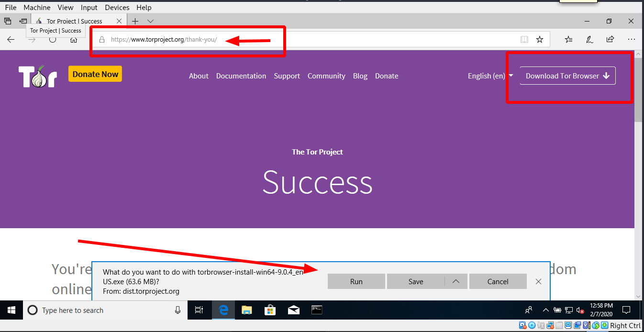Open the Help menu
Screen dimensions: 644x332
pos(144,8)
